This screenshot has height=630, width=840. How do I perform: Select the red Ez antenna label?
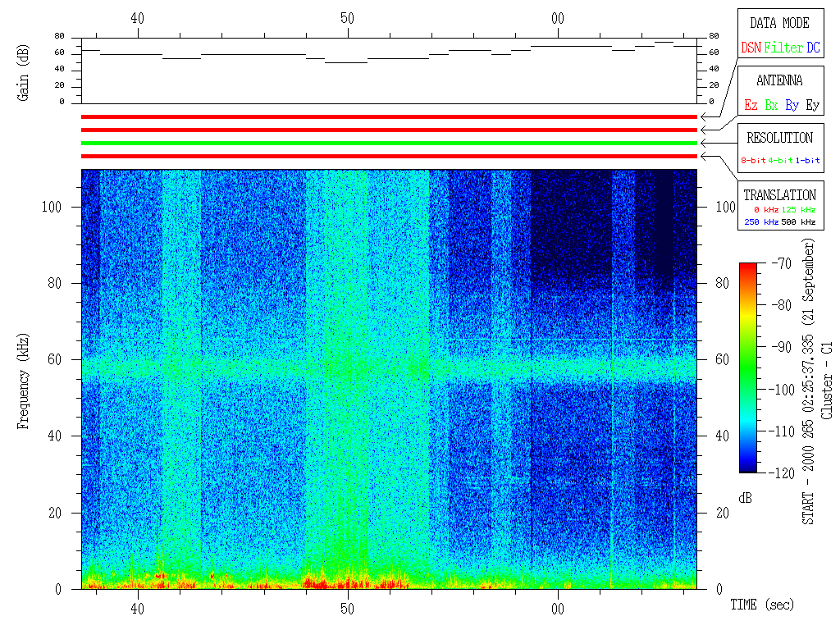[x=751, y=106]
